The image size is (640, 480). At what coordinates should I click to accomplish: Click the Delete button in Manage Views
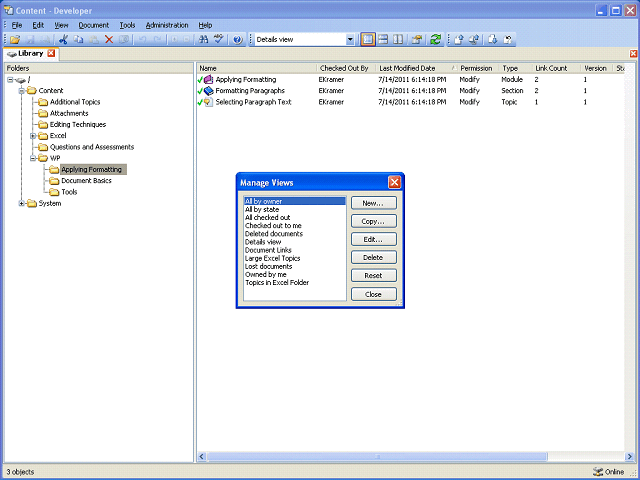(x=373, y=258)
